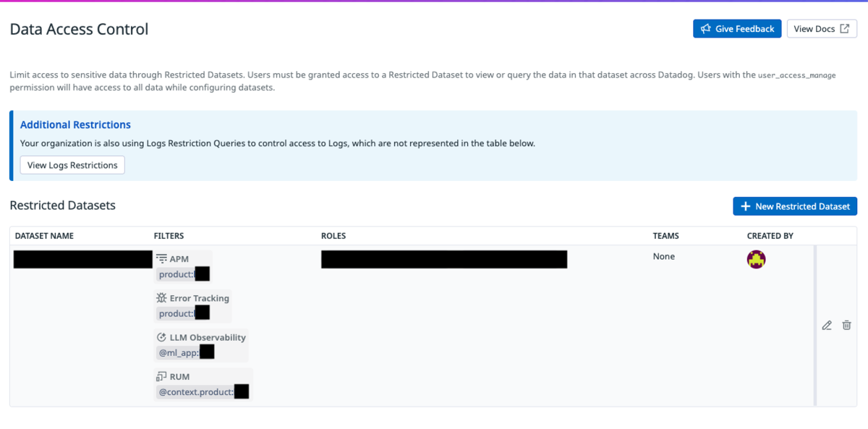This screenshot has height=429, width=868.
Task: Click New Restricted Dataset button
Action: 795,206
